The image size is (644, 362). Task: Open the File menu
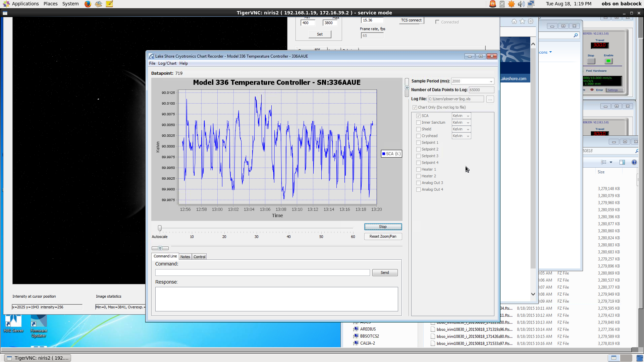pyautogui.click(x=152, y=63)
